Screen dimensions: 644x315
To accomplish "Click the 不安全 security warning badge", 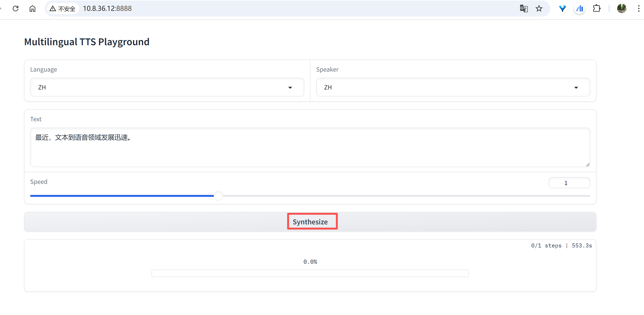I will click(x=63, y=9).
